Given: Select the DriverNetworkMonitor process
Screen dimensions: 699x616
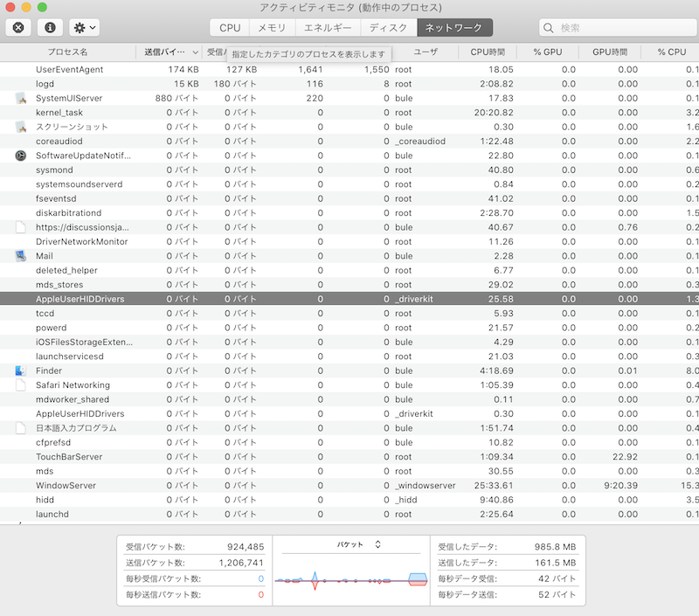Looking at the screenshot, I should pyautogui.click(x=349, y=241).
